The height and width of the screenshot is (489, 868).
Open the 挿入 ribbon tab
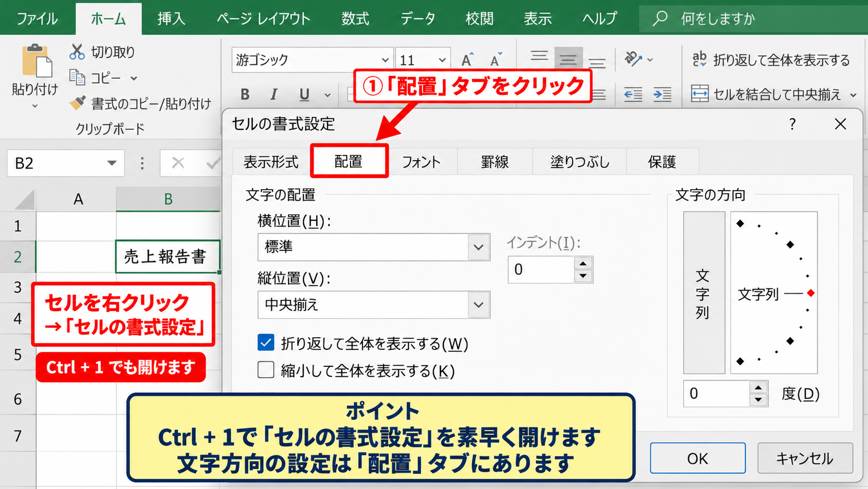click(x=171, y=19)
